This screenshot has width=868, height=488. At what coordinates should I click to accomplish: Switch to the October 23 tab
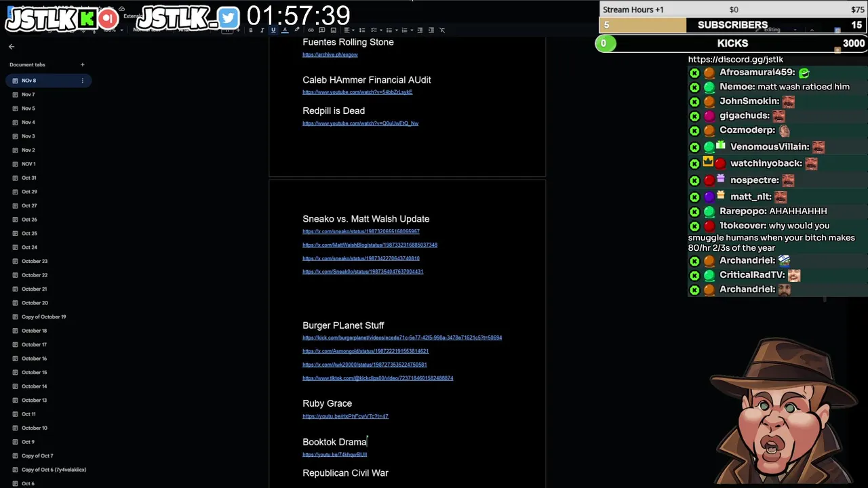tap(35, 261)
